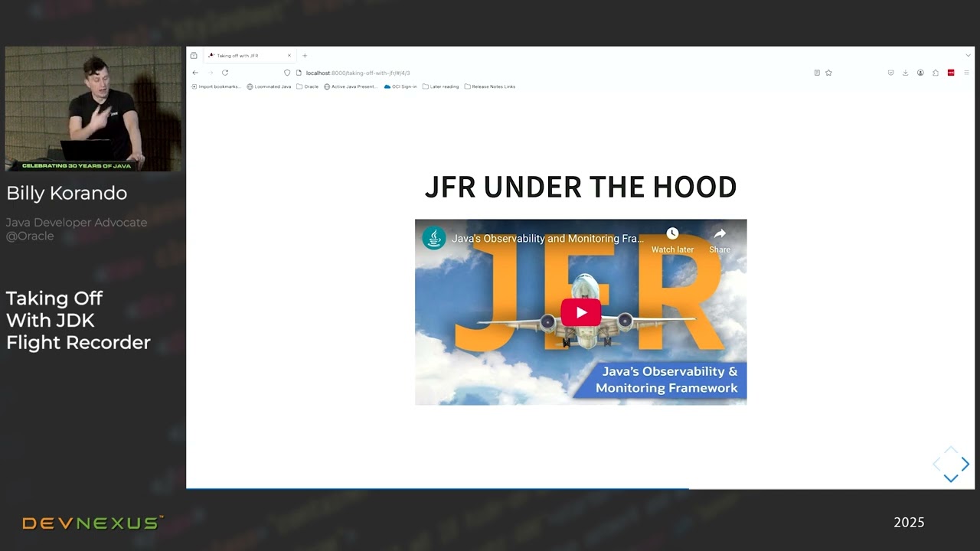Click the JFR UNDER THE HOOD heading
Screen dimensions: 980x551
tap(580, 187)
